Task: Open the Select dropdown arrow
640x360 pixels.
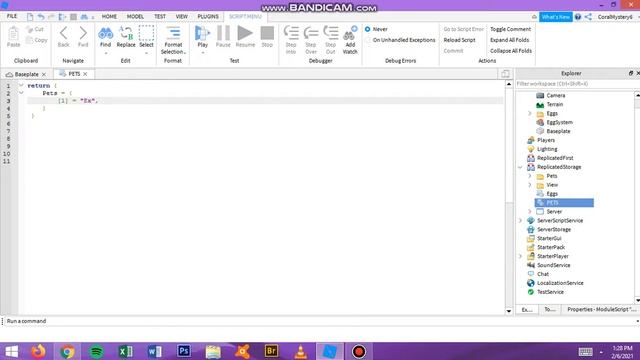Action: 146,53
